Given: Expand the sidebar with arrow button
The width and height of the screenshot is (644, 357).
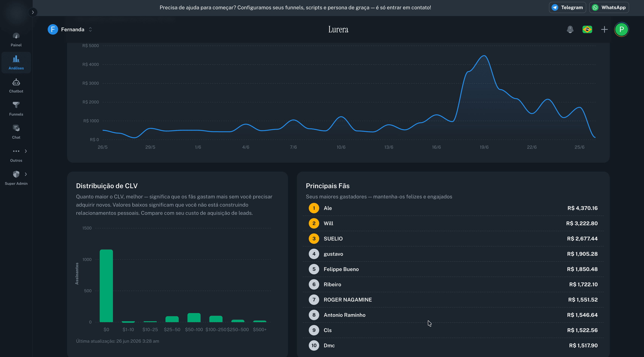Looking at the screenshot, I should [33, 12].
